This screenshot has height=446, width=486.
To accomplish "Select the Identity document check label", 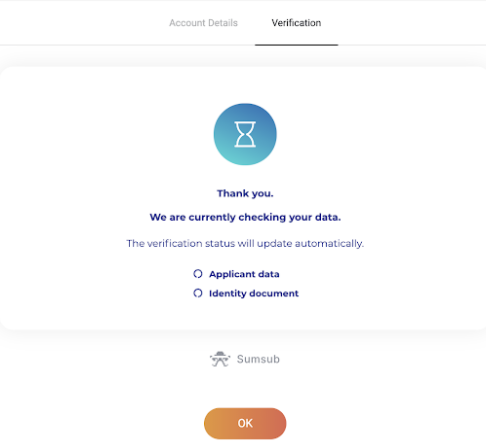I will click(x=254, y=293).
